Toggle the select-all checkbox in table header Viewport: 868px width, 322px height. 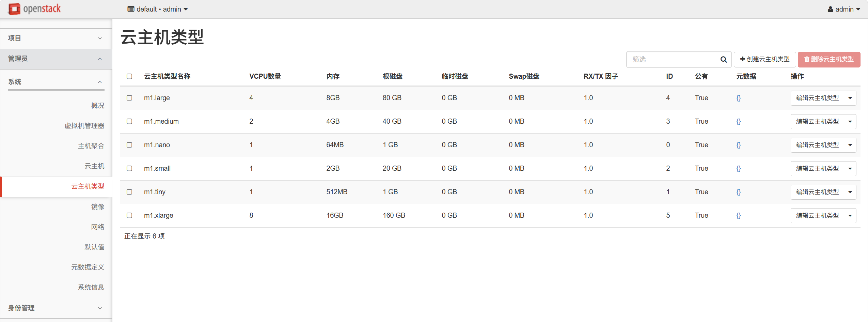[129, 76]
